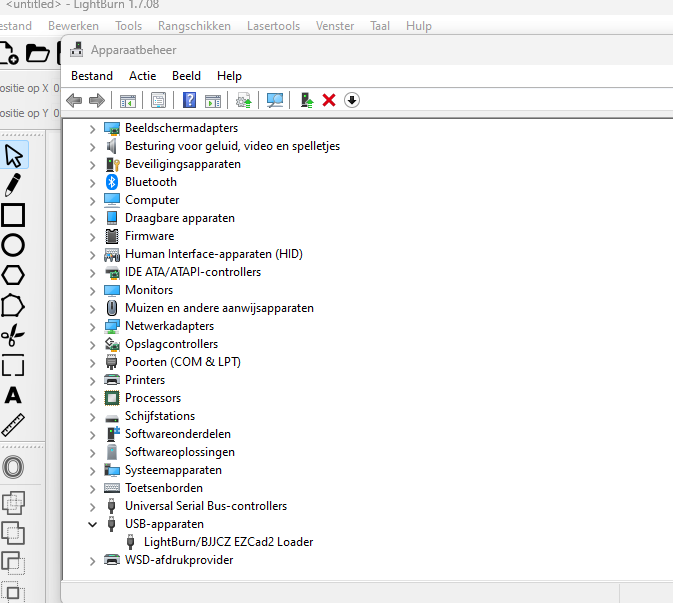Select Draagbare apparaten tree item

(180, 218)
